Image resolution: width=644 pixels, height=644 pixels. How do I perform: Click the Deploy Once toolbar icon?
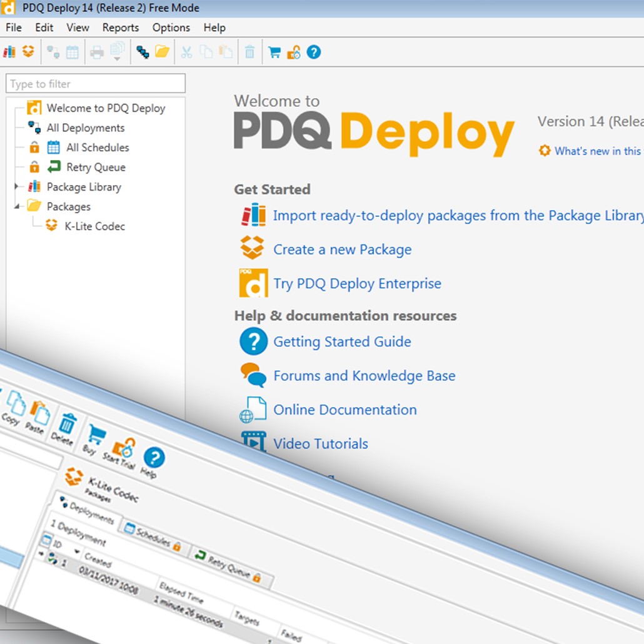point(53,52)
